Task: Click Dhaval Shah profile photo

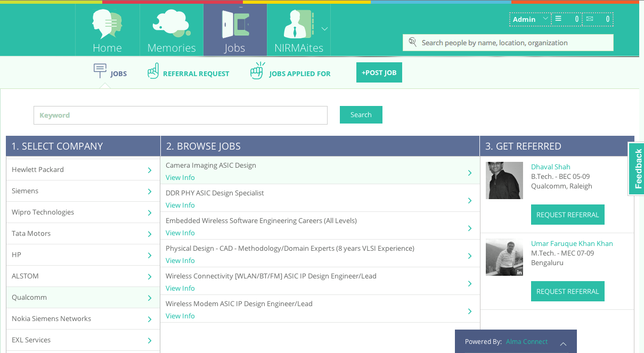Action: coord(504,180)
